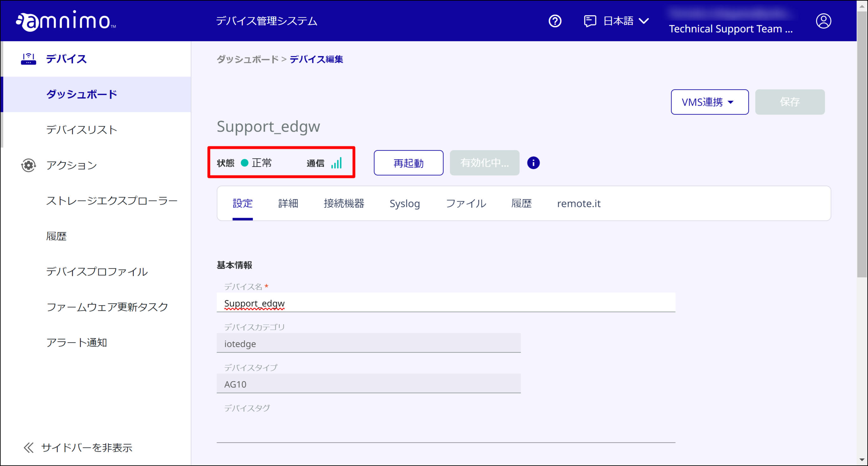
Task: Select the デバイス router icon in sidebar
Action: pyautogui.click(x=28, y=59)
